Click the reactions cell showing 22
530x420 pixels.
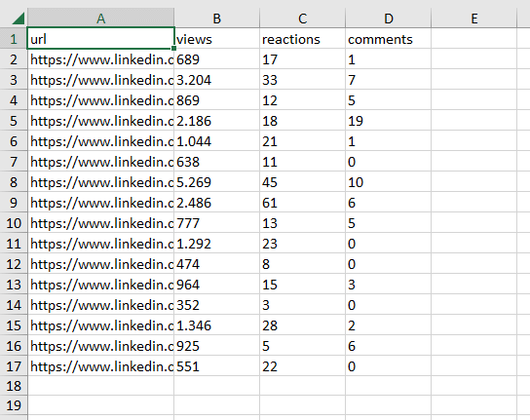pyautogui.click(x=303, y=366)
